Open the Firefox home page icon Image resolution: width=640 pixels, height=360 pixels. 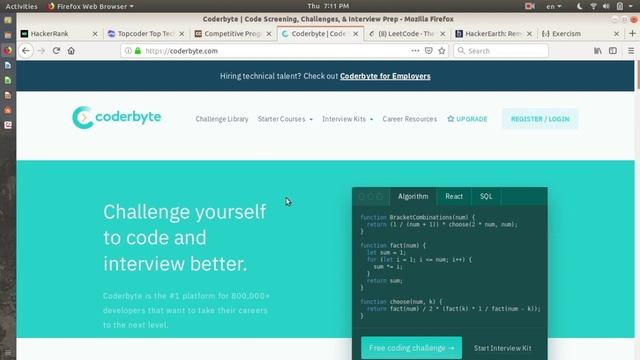[x=71, y=51]
